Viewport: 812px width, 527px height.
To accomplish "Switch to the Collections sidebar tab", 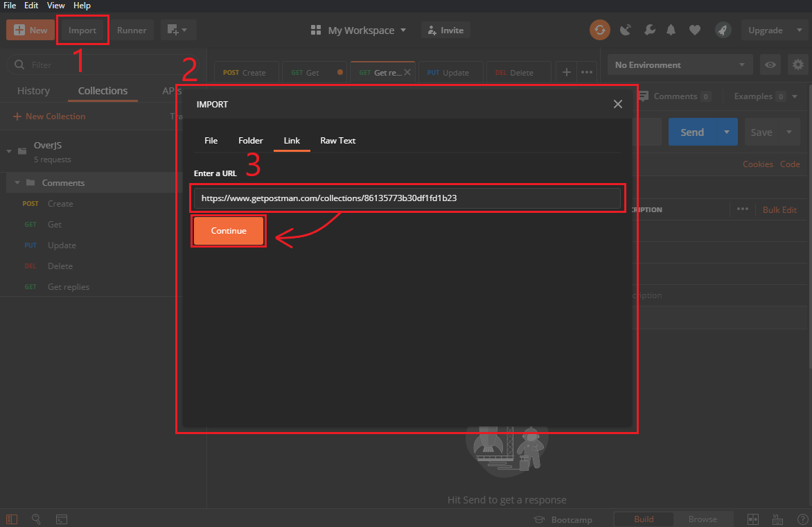I will click(103, 91).
